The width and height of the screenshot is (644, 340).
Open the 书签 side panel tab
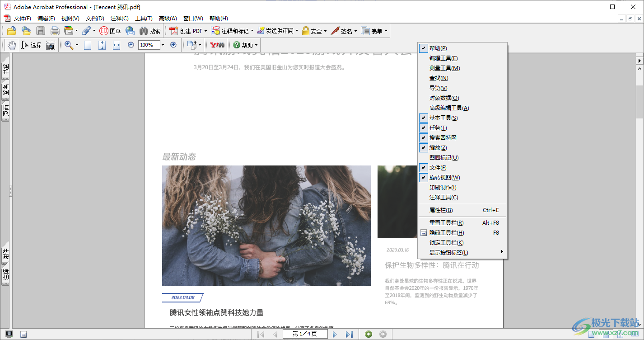(x=5, y=68)
